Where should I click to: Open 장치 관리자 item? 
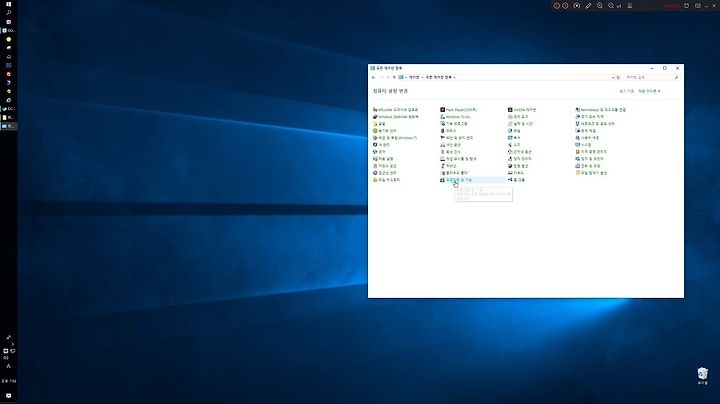(519, 159)
